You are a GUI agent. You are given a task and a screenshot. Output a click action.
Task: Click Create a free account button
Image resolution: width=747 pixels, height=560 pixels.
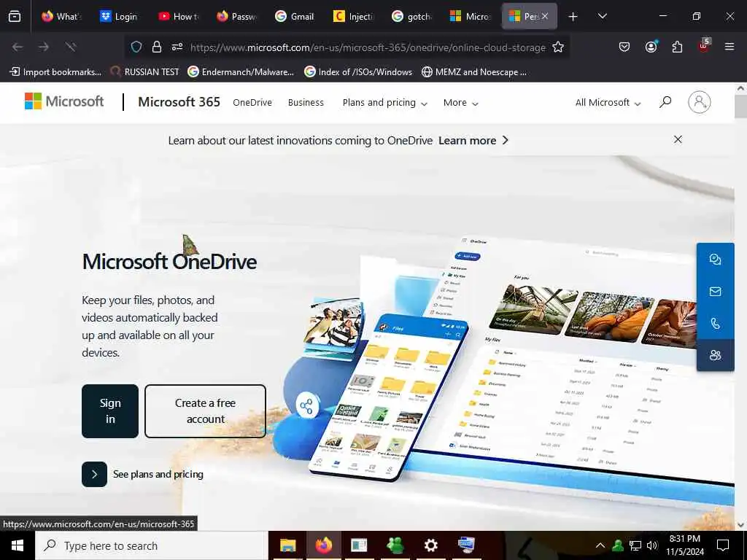click(x=205, y=411)
